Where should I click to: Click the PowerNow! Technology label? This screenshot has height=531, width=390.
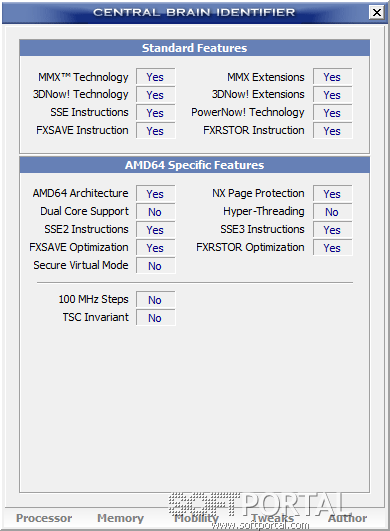click(x=248, y=112)
